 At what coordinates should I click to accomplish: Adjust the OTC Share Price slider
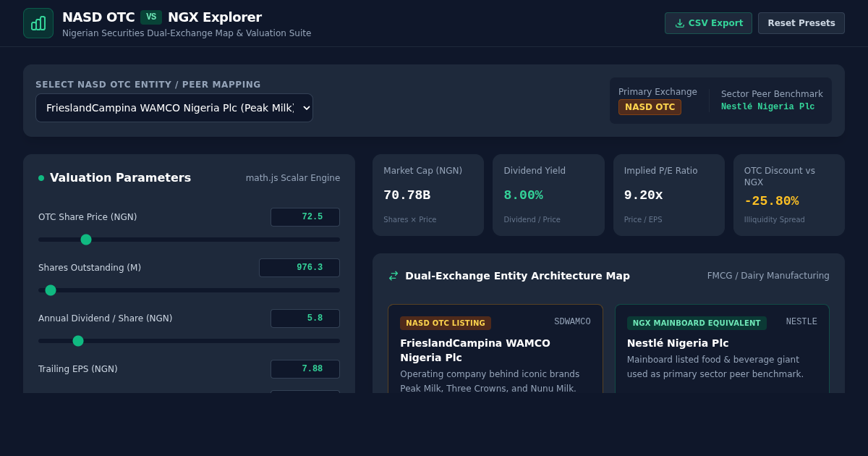coord(189,240)
